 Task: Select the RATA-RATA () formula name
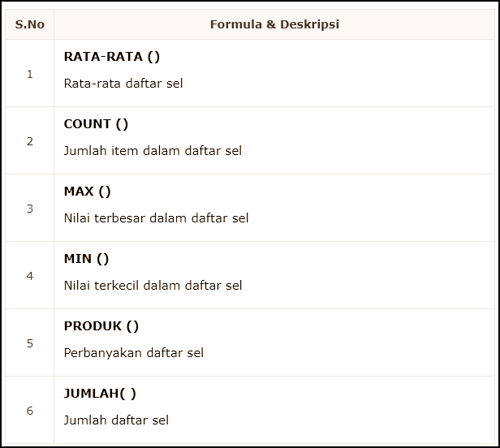[x=112, y=57]
